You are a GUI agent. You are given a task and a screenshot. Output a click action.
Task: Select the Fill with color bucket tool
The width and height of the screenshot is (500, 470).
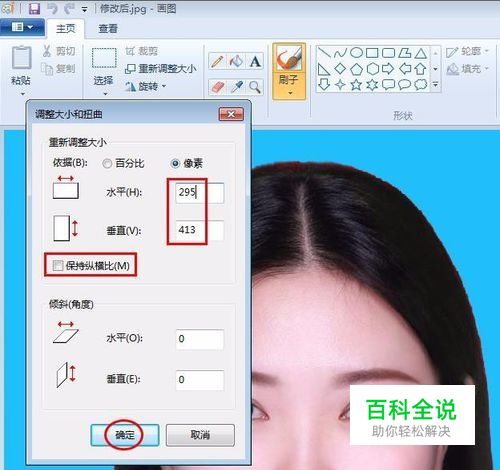(x=236, y=61)
